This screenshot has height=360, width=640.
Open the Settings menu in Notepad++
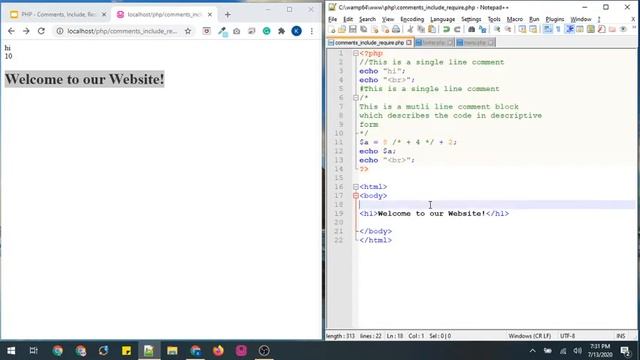pos(471,19)
